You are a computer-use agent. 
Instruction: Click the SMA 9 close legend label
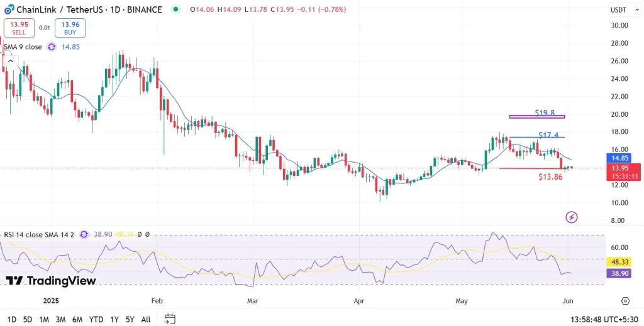click(x=23, y=46)
